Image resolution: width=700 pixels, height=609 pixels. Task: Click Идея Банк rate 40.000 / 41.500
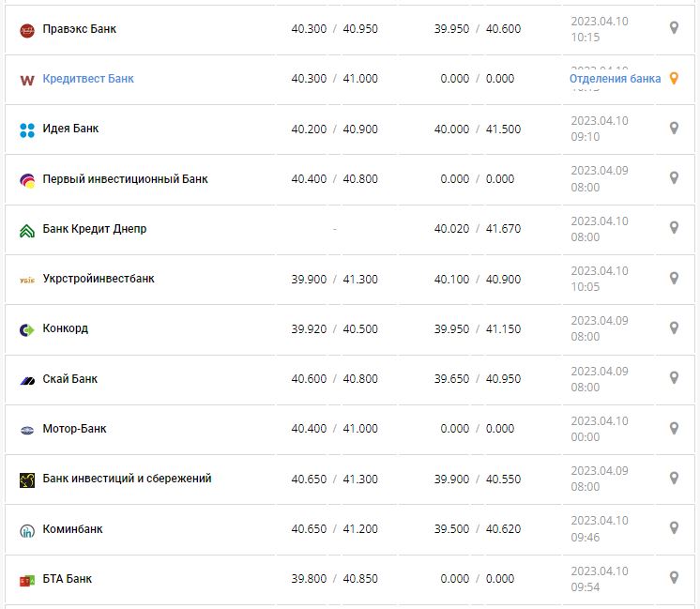coord(477,129)
